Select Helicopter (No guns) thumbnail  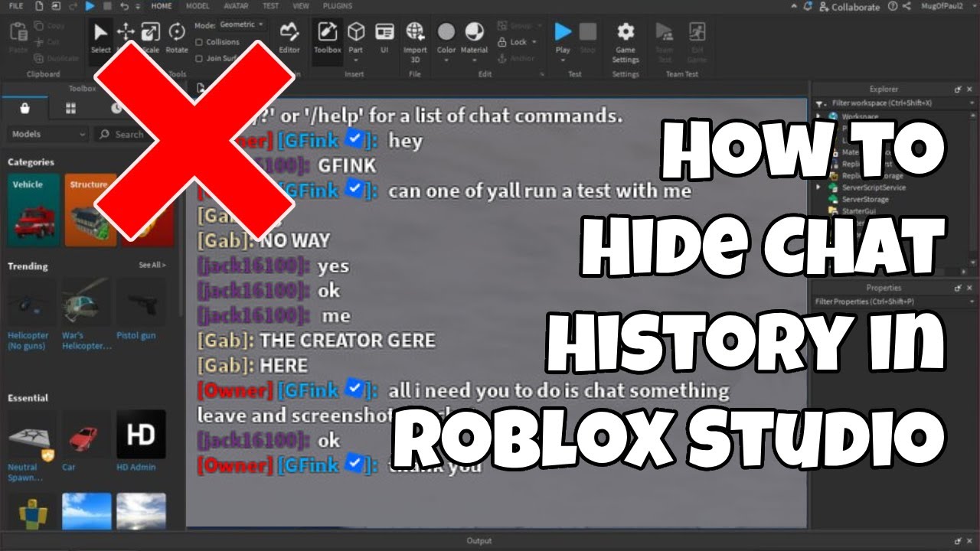pyautogui.click(x=32, y=304)
